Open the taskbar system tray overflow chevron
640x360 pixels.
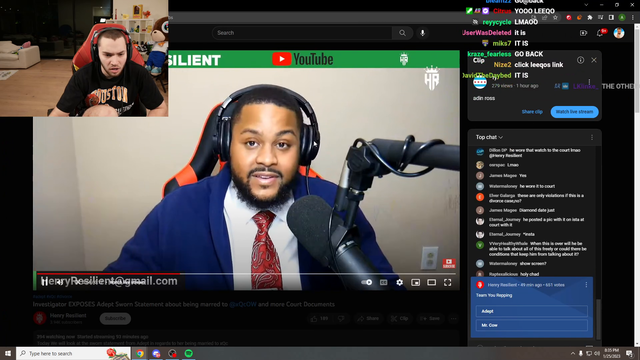pyautogui.click(x=573, y=353)
